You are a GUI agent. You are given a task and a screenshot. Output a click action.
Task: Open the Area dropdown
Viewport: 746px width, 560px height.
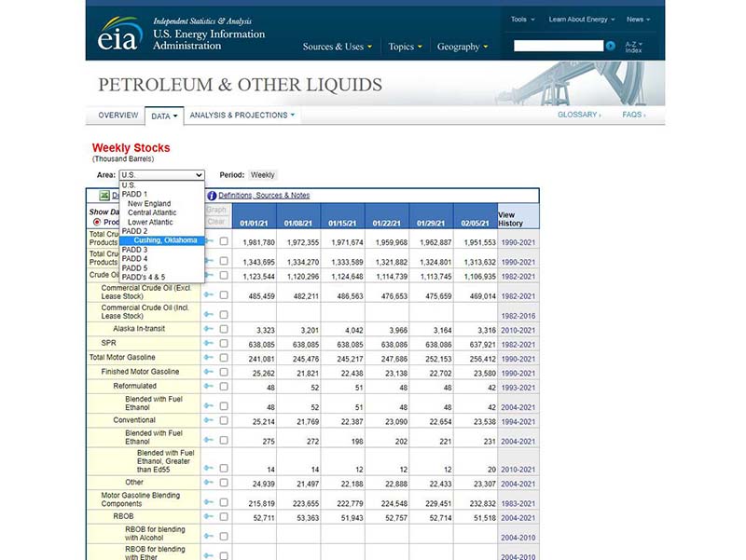pyautogui.click(x=161, y=175)
